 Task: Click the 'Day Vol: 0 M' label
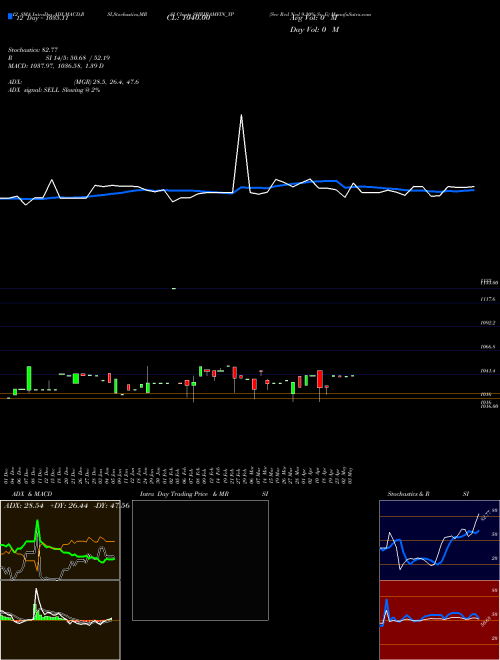[x=314, y=30]
